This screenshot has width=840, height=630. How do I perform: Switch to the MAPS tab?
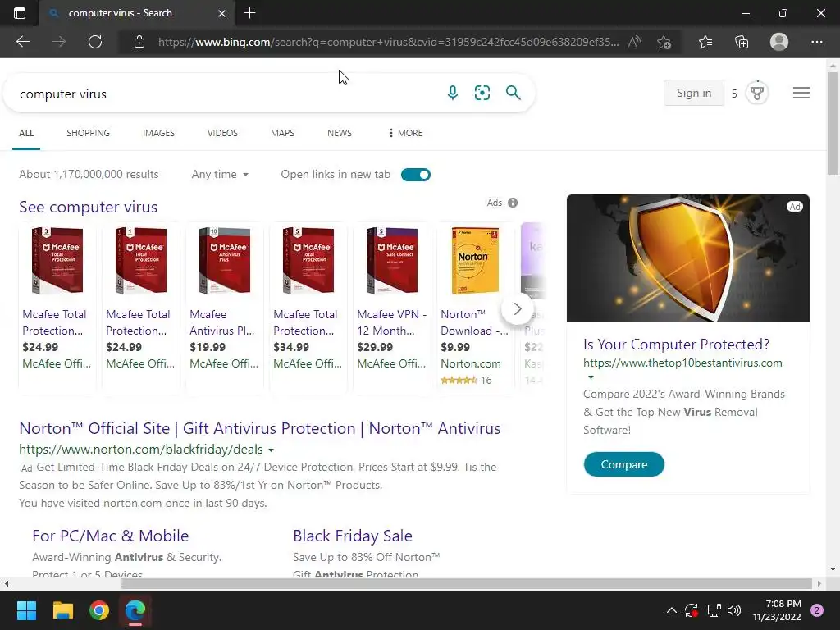(282, 133)
